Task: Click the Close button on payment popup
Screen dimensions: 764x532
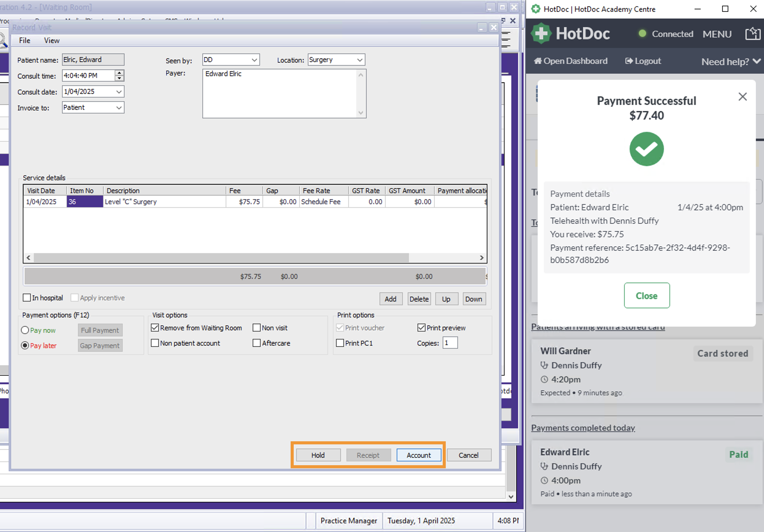Action: tap(647, 295)
